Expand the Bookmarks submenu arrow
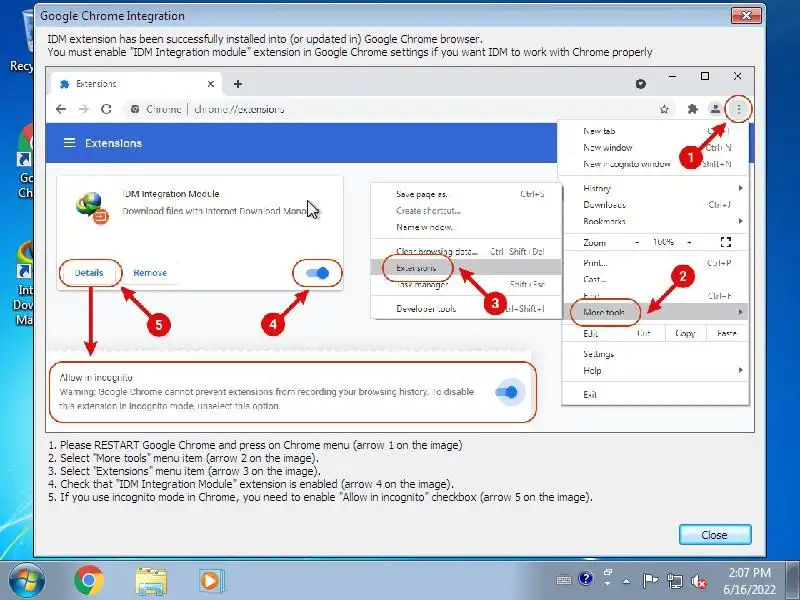 [x=740, y=221]
